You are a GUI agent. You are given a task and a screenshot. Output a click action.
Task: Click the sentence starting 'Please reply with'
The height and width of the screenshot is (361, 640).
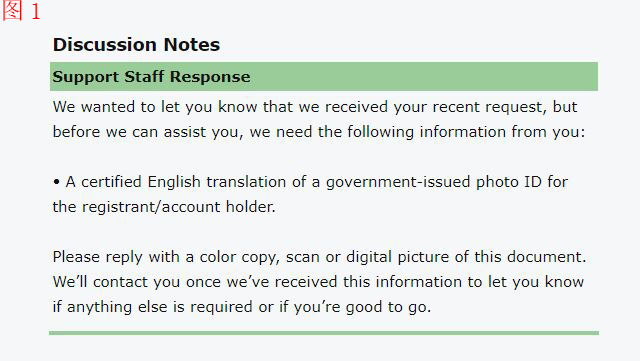(x=319, y=257)
